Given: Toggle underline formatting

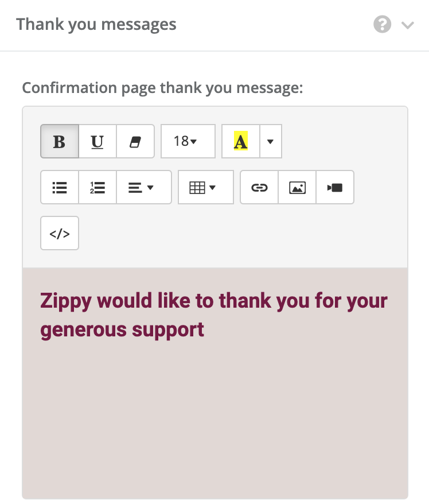Looking at the screenshot, I should pos(97,141).
